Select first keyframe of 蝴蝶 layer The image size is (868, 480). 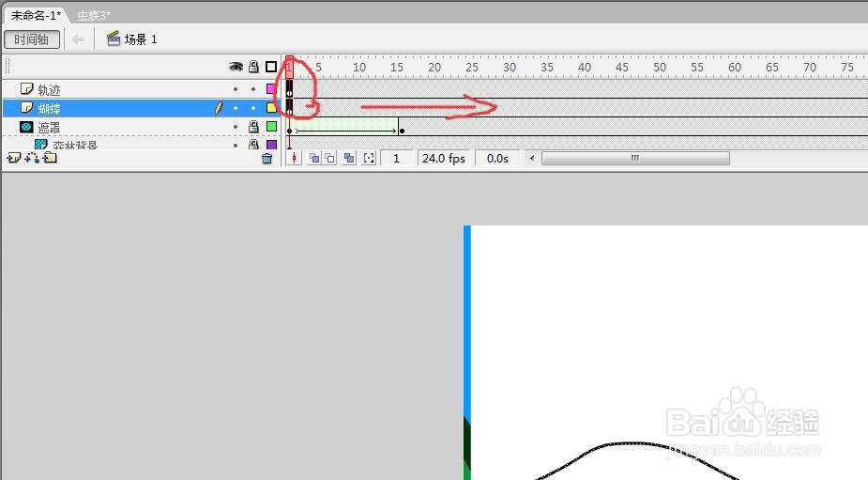point(290,108)
